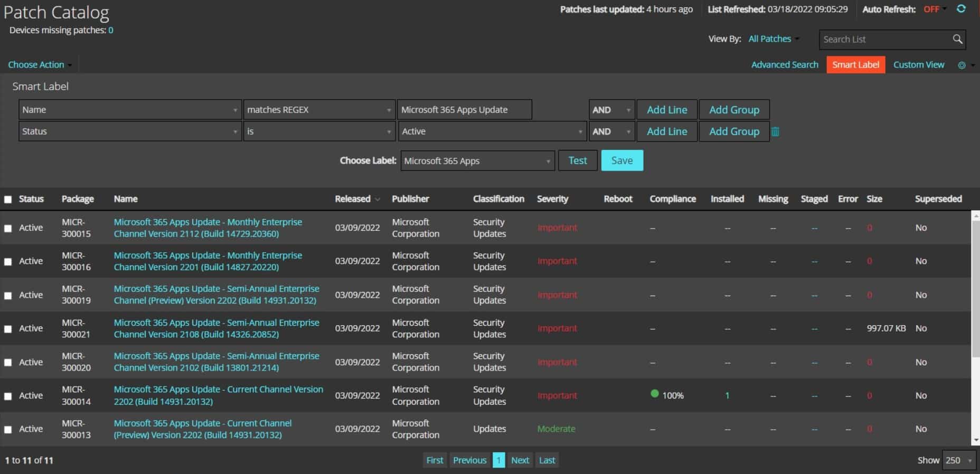980x474 pixels.
Task: Go to First page
Action: (x=435, y=460)
